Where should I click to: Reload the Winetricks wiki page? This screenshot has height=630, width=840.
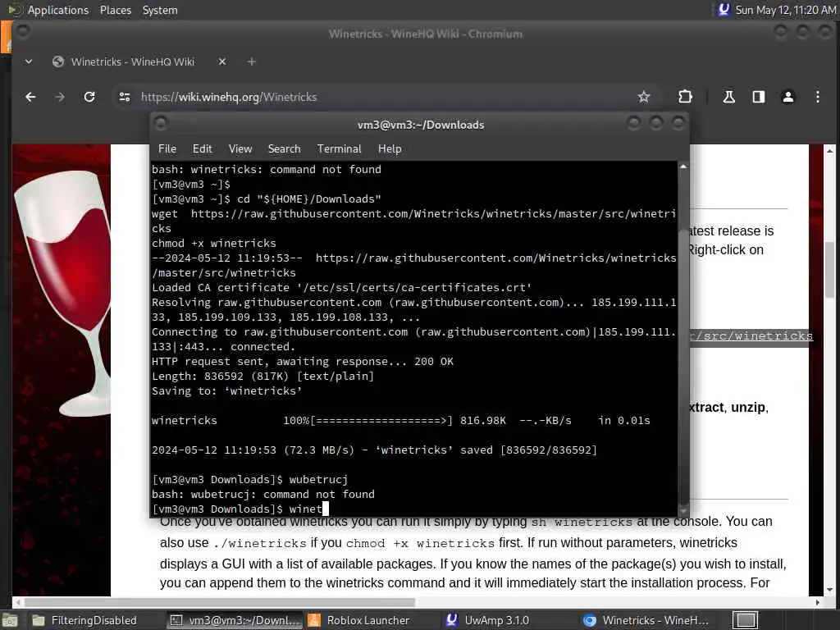[x=89, y=97]
